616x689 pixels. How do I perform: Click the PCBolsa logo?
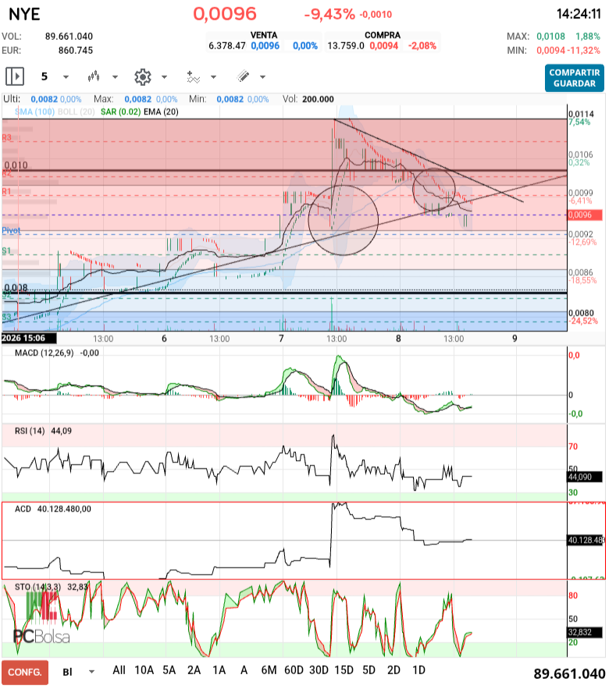(40, 619)
